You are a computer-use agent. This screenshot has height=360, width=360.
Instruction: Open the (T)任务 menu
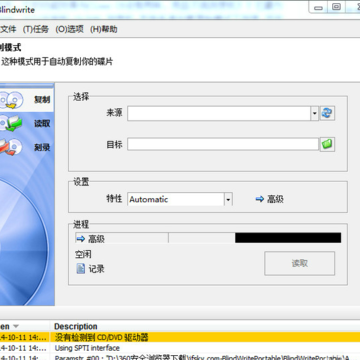point(36,29)
